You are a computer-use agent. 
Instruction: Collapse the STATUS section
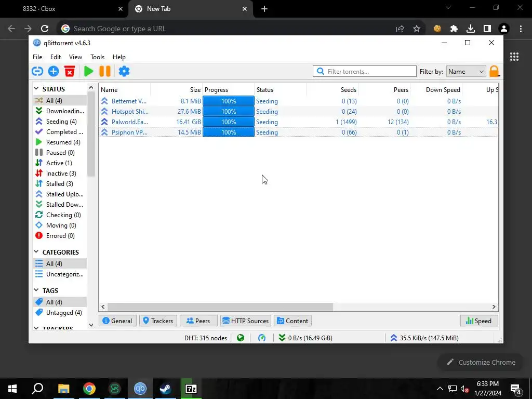click(36, 88)
